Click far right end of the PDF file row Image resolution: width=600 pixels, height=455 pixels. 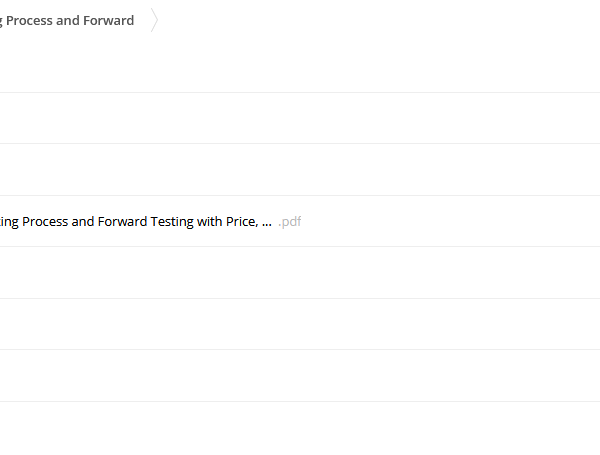[x=582, y=221]
